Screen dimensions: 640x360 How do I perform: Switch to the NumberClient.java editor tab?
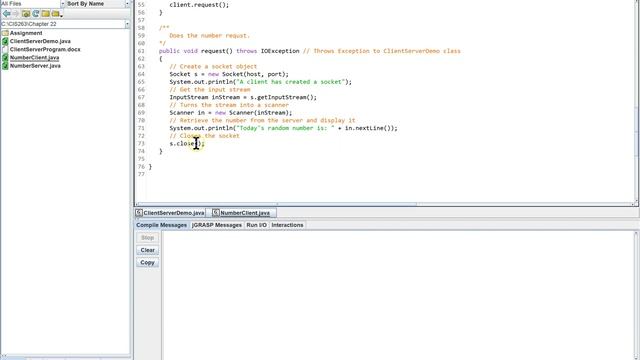click(x=244, y=213)
